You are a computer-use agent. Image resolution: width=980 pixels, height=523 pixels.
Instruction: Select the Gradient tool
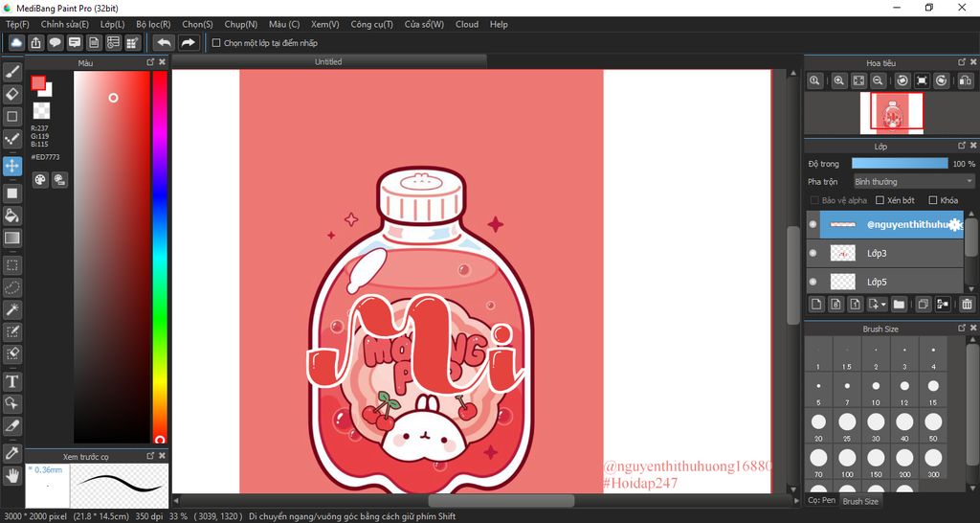[x=12, y=238]
